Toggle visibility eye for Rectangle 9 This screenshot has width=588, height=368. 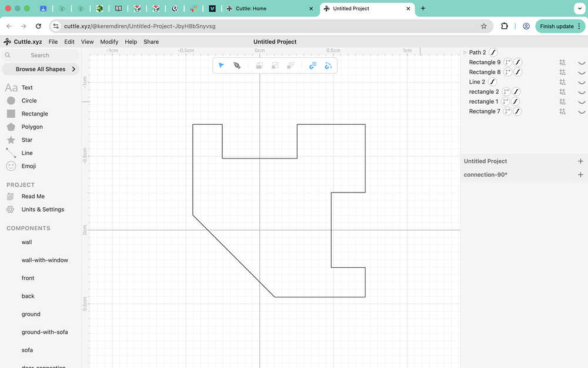click(582, 62)
